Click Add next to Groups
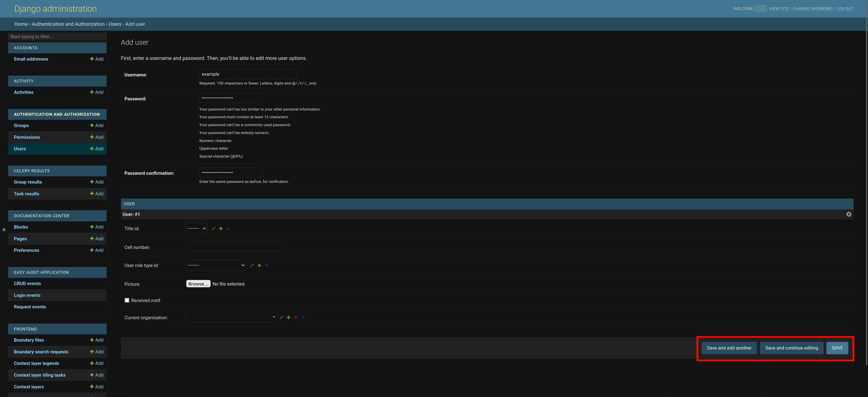The height and width of the screenshot is (397, 868). click(x=97, y=125)
